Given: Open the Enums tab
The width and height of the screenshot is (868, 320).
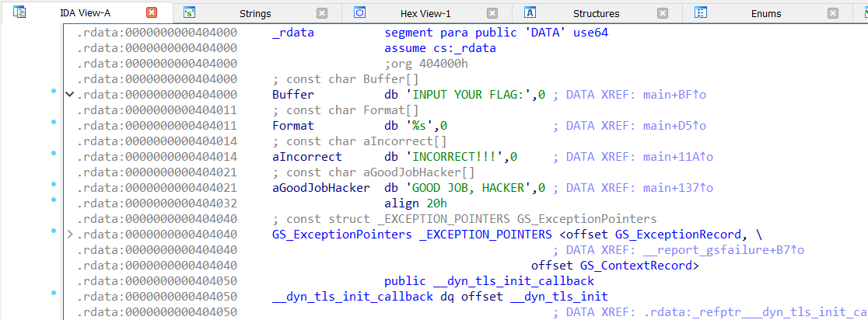Looking at the screenshot, I should (x=766, y=13).
